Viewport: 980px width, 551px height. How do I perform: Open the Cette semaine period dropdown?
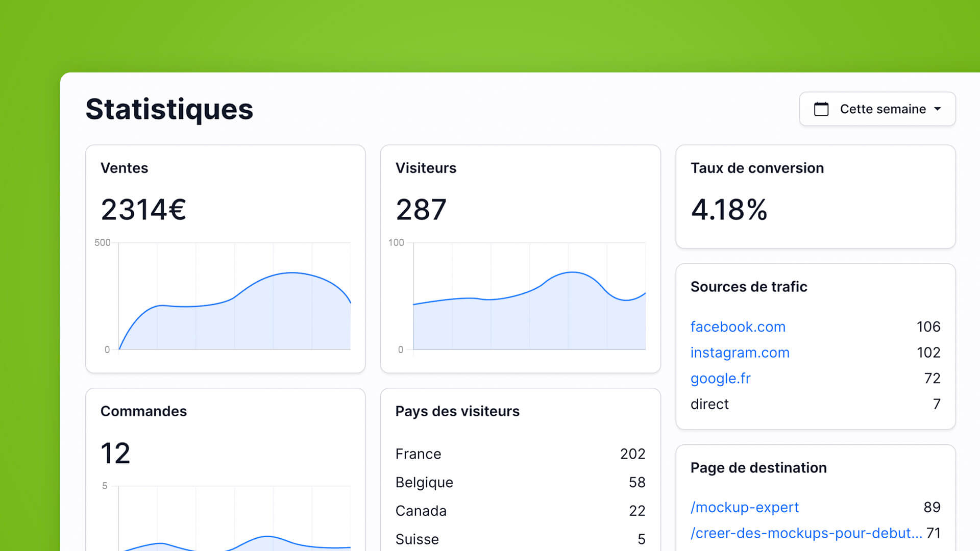(x=877, y=109)
